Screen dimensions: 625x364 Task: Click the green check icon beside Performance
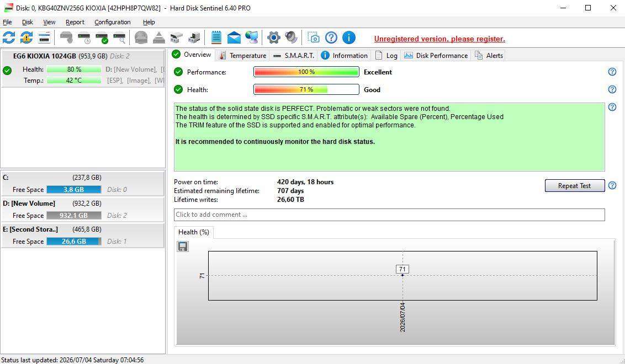click(178, 72)
